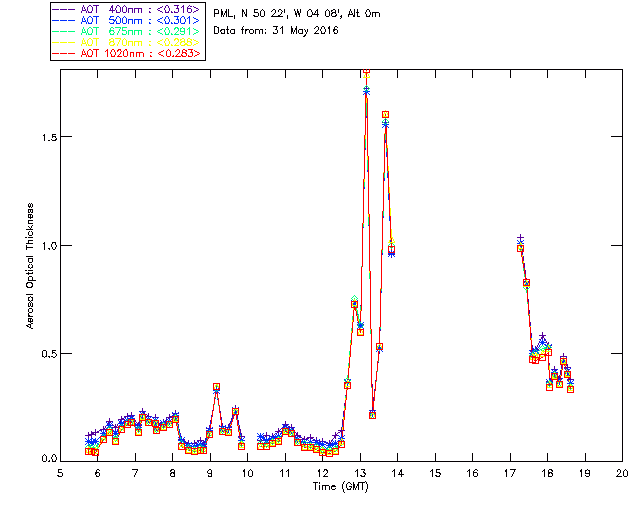Click the x-axis tick label 10
This screenshot has width=640, height=512.
pos(247,473)
